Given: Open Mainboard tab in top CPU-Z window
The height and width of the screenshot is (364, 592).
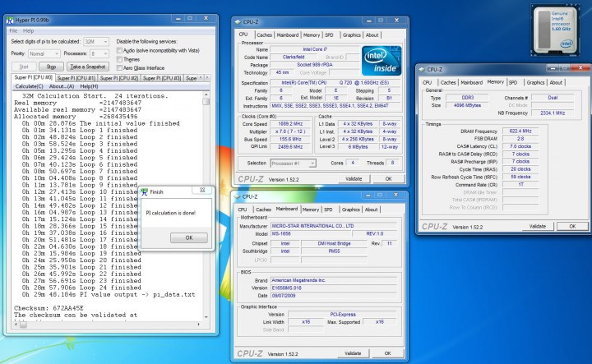Looking at the screenshot, I should click(288, 35).
